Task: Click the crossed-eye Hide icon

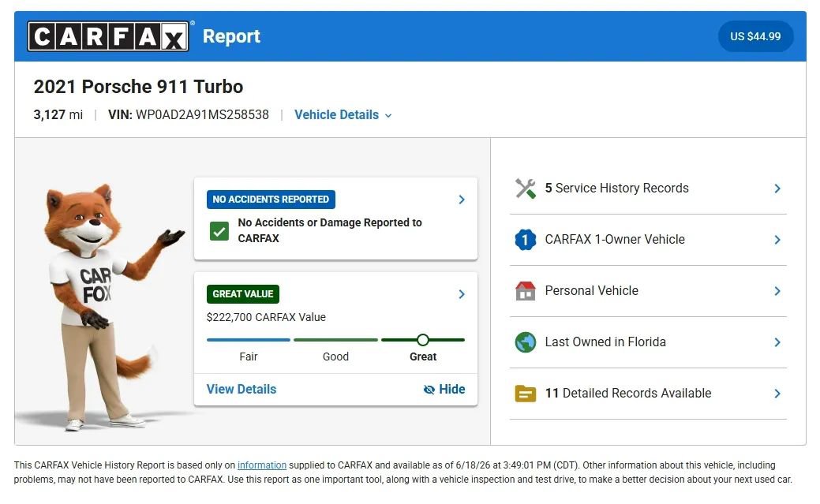Action: [x=429, y=390]
